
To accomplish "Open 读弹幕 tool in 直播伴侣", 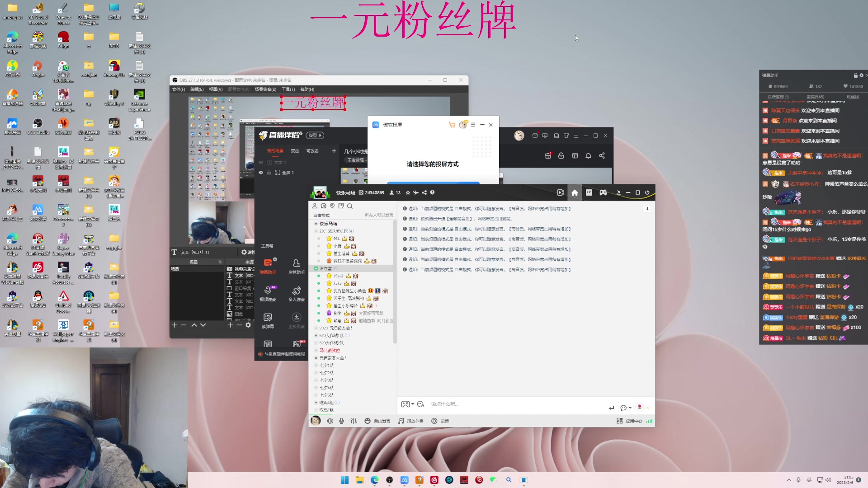I will (x=268, y=321).
